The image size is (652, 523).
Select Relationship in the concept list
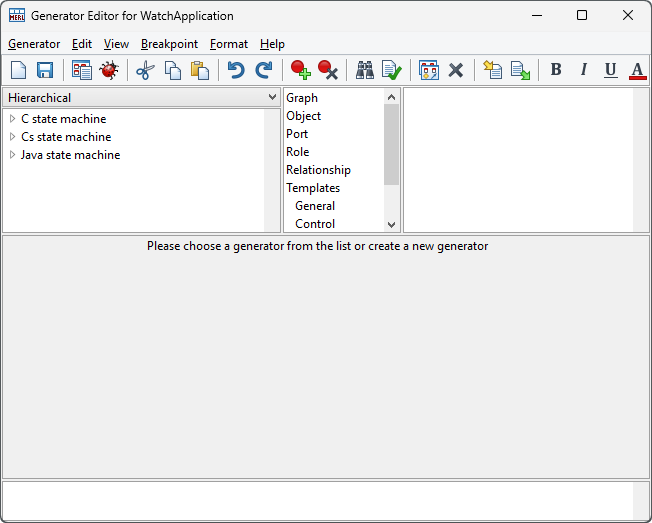tap(318, 170)
